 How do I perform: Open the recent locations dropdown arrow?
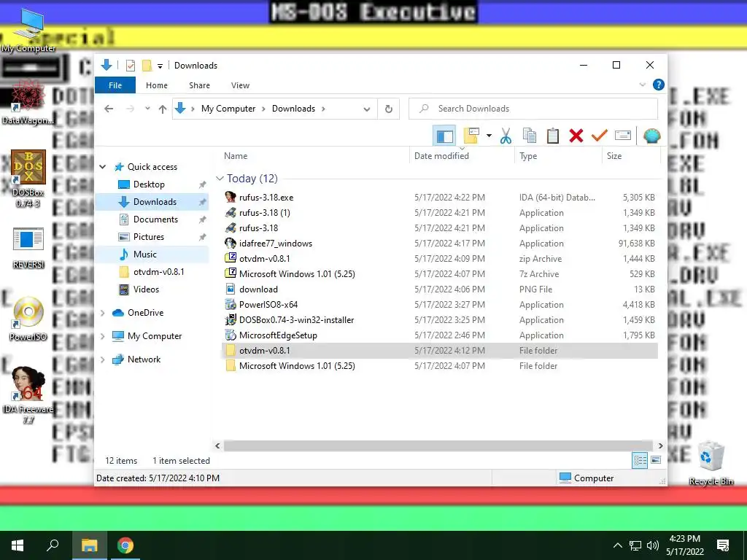[x=147, y=109]
